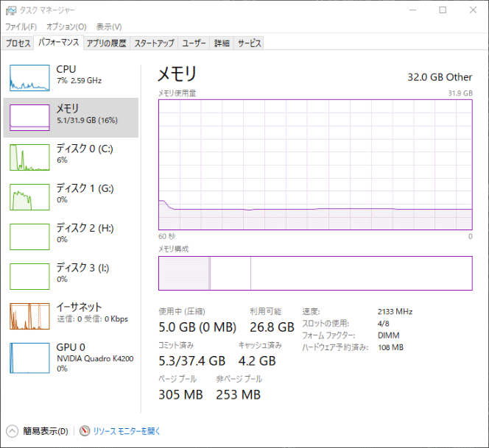Click the メモリ構成 composition bar
The image size is (489, 448).
point(315,273)
